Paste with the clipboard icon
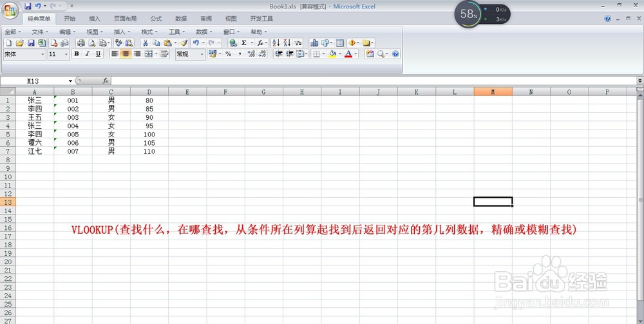This screenshot has height=324, width=644. coord(167,43)
